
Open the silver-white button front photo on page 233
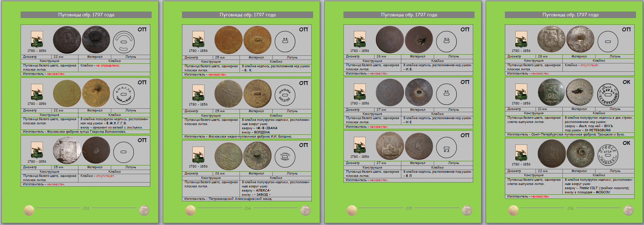pos(67,150)
